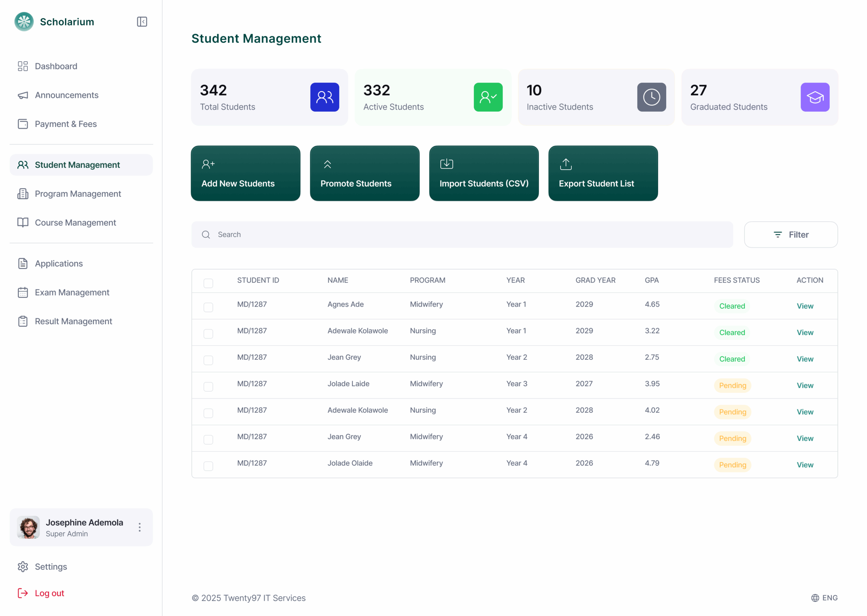Check the box for Agnes Ade row
This screenshot has height=616, width=867.
point(208,307)
